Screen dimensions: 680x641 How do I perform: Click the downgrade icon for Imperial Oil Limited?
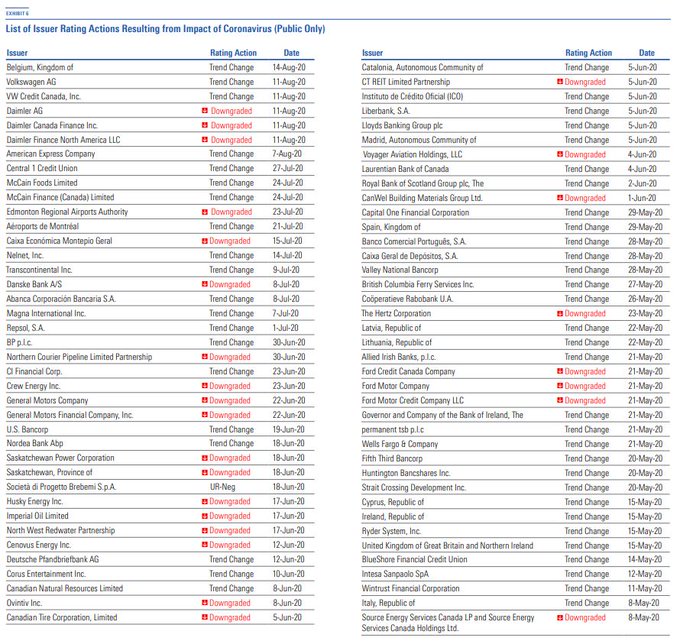[205, 516]
